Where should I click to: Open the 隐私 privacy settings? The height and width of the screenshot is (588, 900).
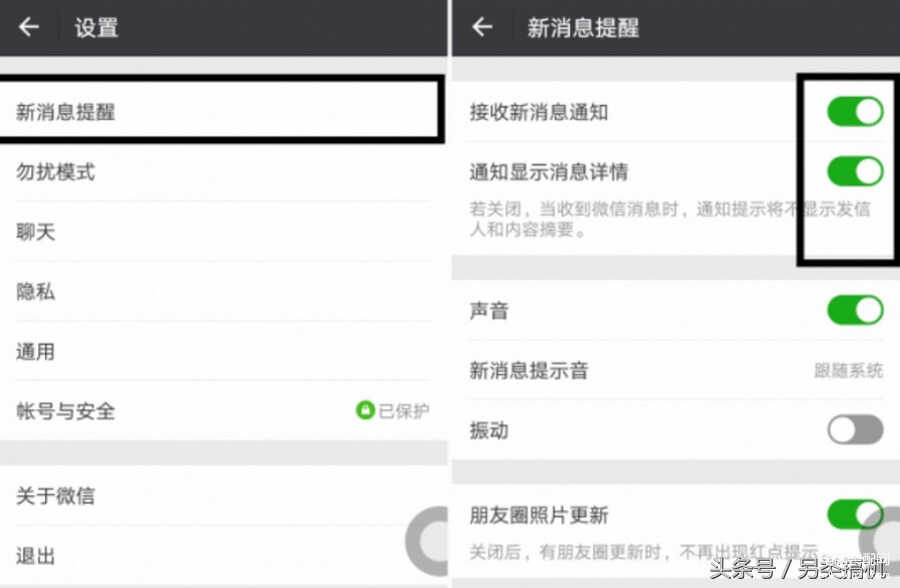(x=224, y=291)
